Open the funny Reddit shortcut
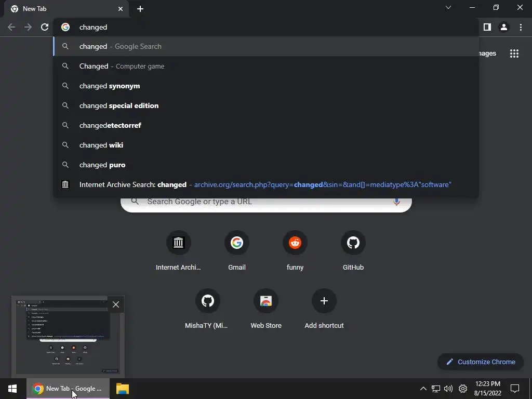Viewport: 532px width, 399px height. tap(295, 251)
